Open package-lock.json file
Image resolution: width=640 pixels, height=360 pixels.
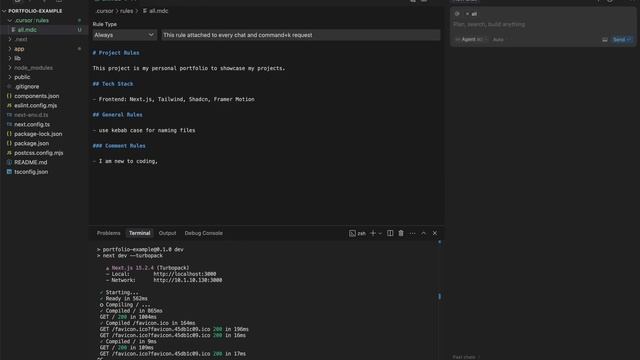[x=38, y=134]
